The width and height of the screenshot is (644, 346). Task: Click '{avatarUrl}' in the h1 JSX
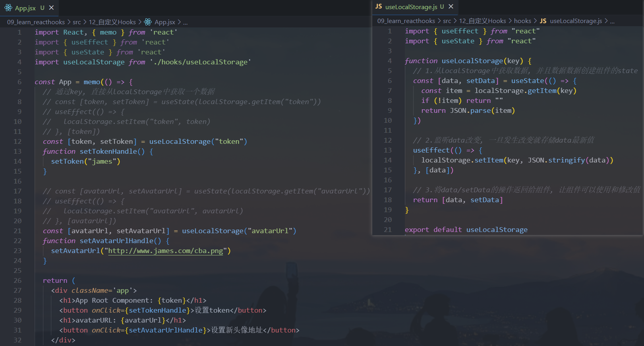[143, 320]
